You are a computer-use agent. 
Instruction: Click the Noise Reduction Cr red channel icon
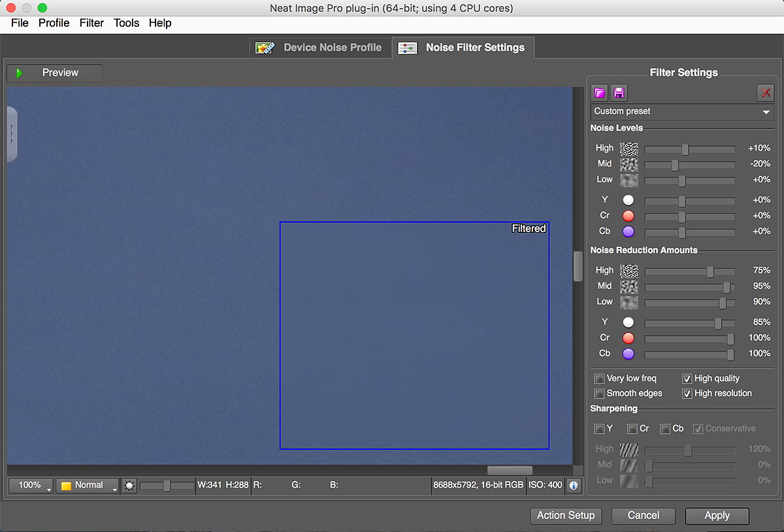[629, 338]
